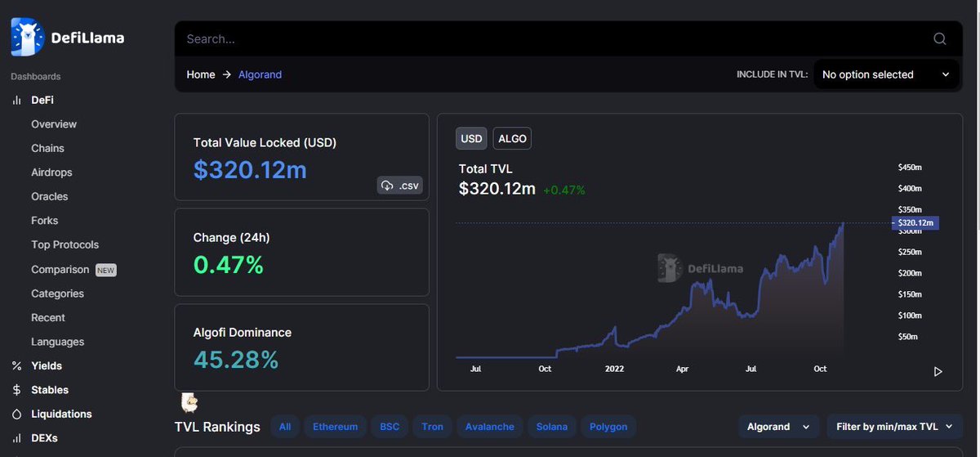Click the Liquidations droplet icon
980x457 pixels.
point(17,414)
